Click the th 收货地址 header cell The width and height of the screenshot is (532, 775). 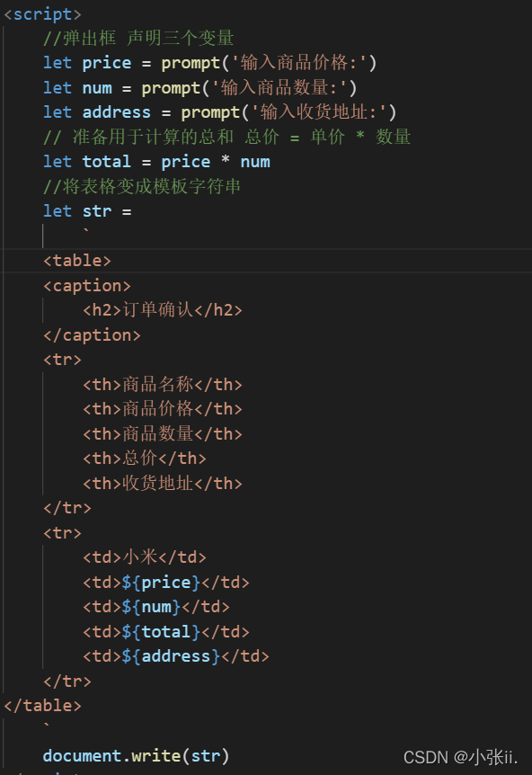[x=163, y=483]
